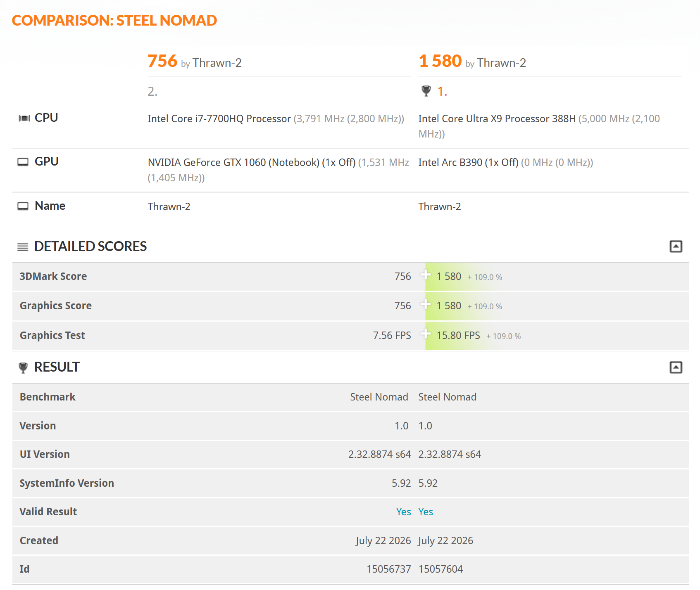The width and height of the screenshot is (700, 590).
Task: Click the rank '2.' under the 756 score
Action: 152,91
